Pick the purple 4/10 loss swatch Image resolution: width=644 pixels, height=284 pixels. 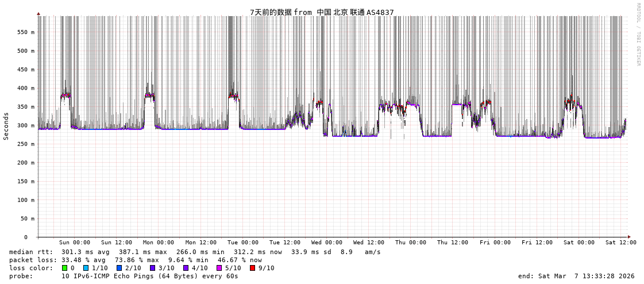pyautogui.click(x=186, y=268)
